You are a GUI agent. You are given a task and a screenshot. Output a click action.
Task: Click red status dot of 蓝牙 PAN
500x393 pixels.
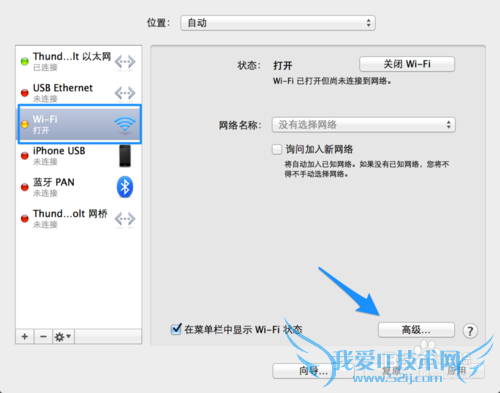pos(25,187)
